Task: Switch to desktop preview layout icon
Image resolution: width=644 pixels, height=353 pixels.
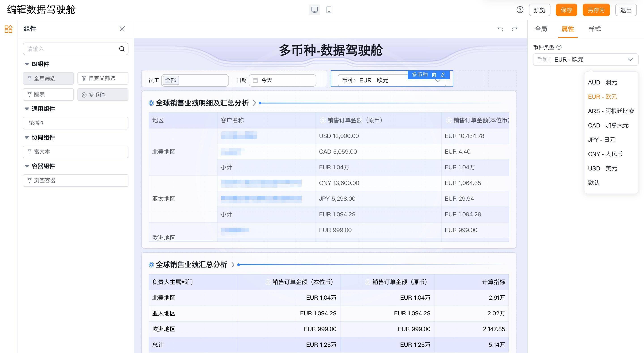Action: pos(314,10)
